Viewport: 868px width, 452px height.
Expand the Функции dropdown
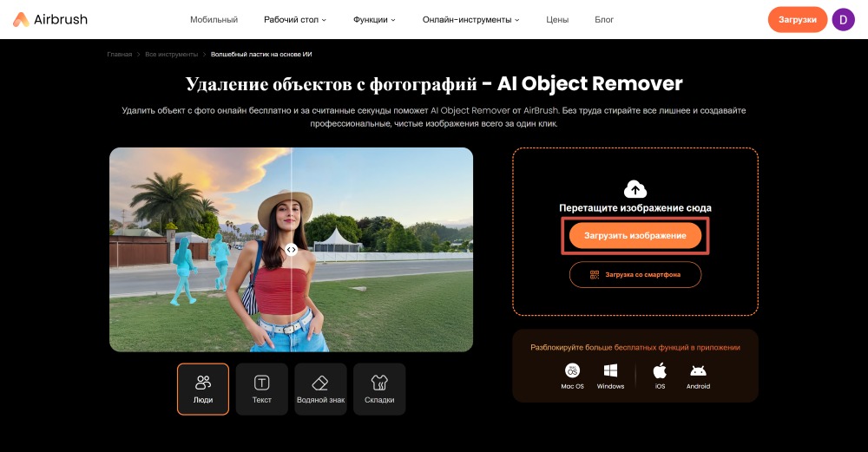tap(374, 19)
